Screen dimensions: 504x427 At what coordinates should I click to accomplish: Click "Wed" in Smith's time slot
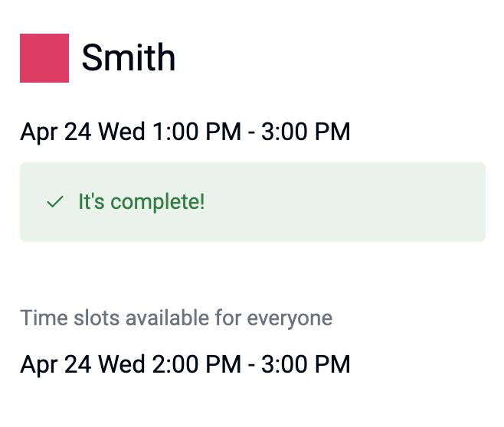click(122, 132)
